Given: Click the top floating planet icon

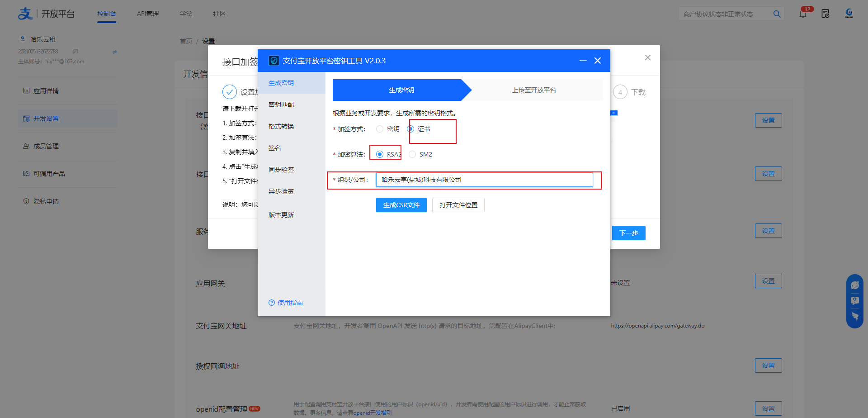Looking at the screenshot, I should point(854,285).
